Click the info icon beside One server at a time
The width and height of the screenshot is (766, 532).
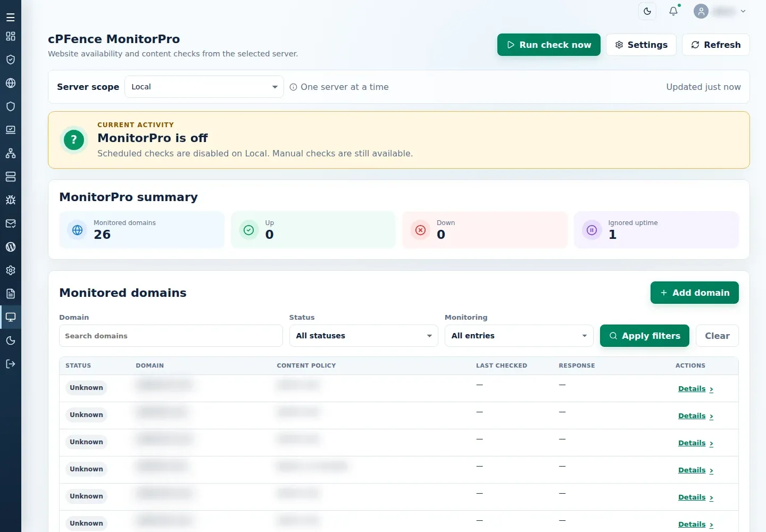pyautogui.click(x=293, y=87)
